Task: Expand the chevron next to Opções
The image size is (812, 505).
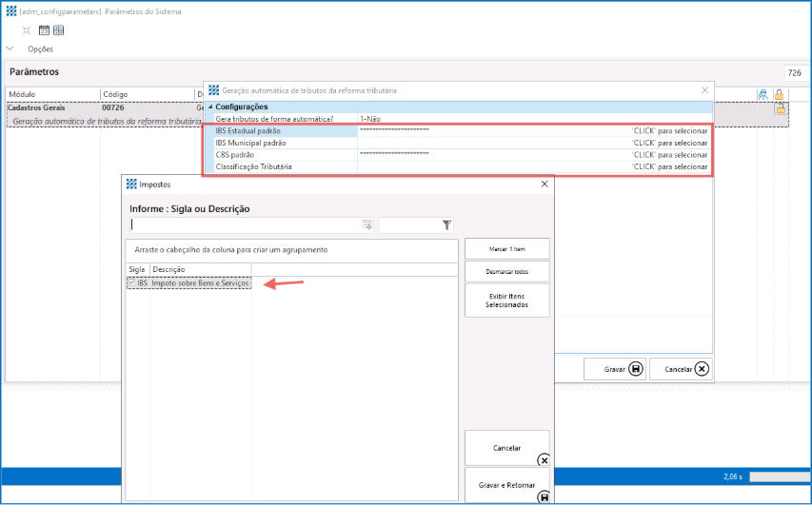Action: [10, 49]
